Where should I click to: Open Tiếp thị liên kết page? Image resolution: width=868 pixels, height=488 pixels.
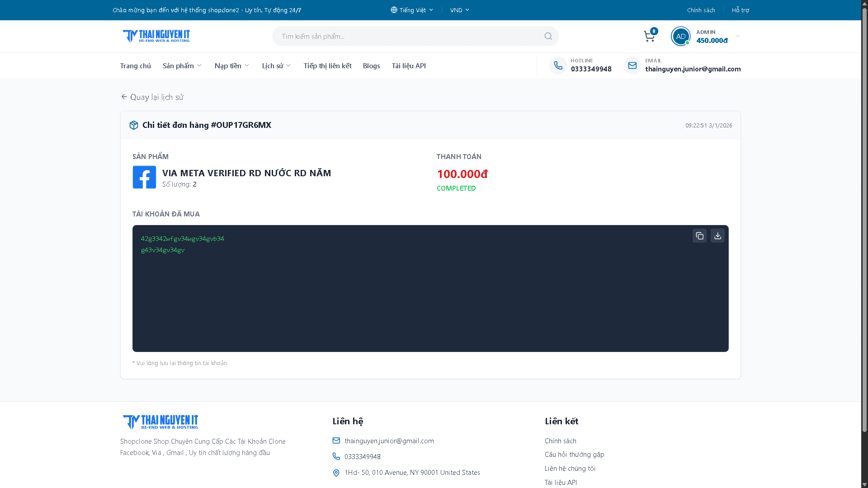[328, 66]
